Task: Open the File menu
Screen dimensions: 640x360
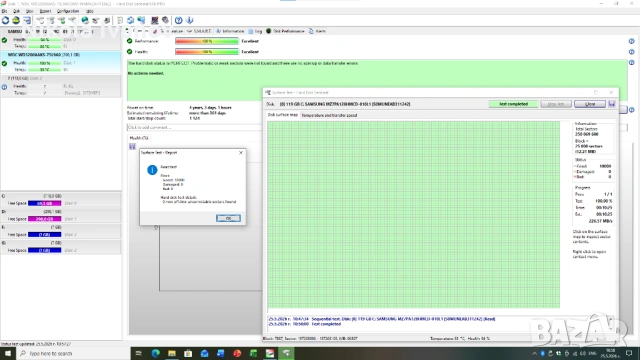Action: tap(4, 11)
